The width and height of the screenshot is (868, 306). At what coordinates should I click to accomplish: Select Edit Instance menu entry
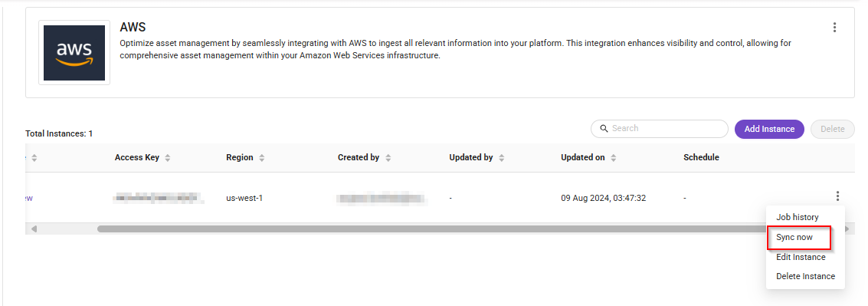(801, 257)
